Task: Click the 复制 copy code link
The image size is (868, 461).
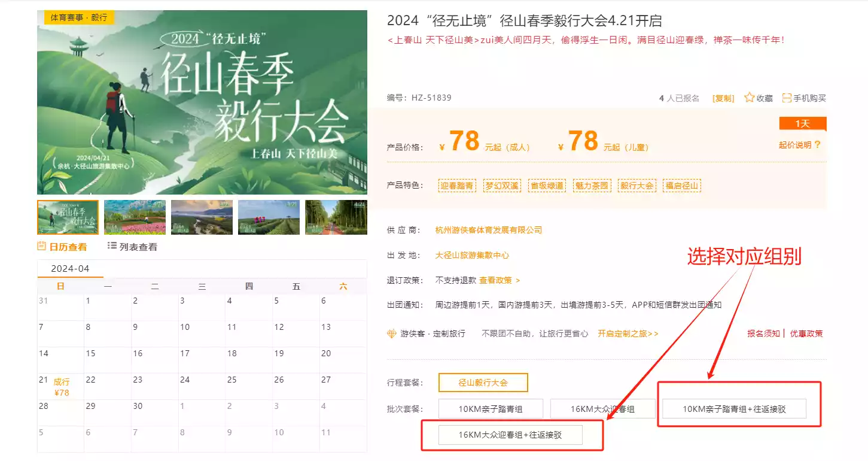Action: click(x=723, y=98)
